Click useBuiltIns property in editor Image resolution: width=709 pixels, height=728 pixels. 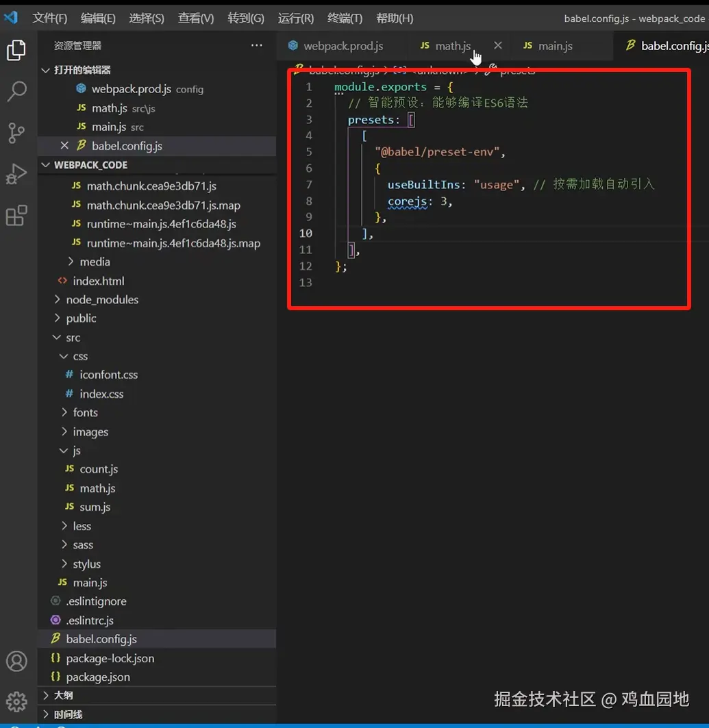tap(423, 185)
